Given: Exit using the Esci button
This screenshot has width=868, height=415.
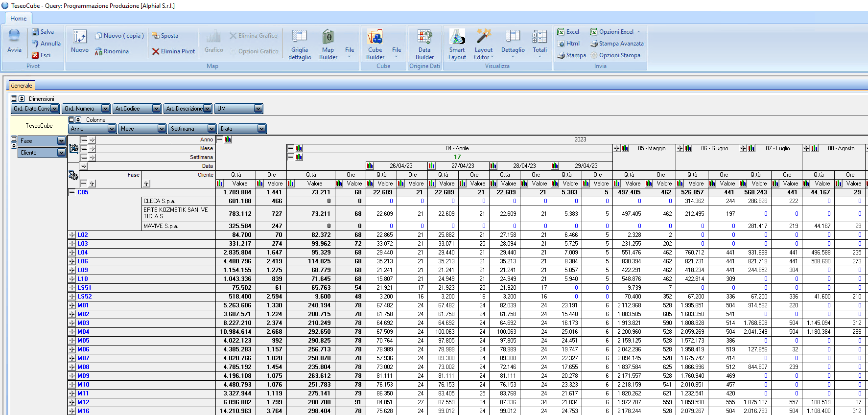Looking at the screenshot, I should 41,55.
